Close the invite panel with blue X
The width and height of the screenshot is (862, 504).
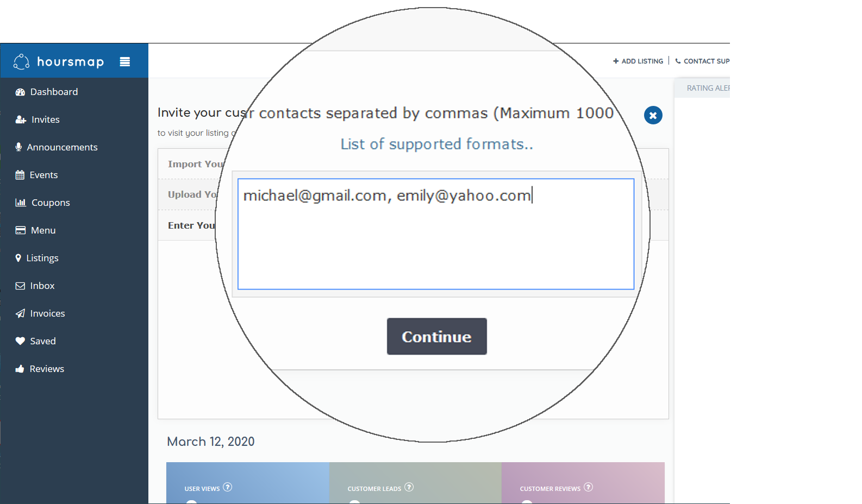click(x=653, y=115)
